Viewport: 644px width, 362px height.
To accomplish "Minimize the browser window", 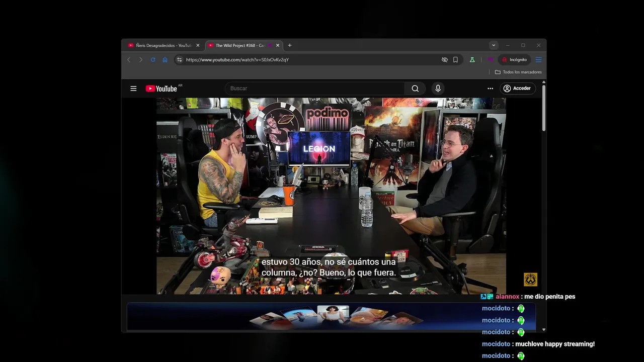I will coord(508,45).
